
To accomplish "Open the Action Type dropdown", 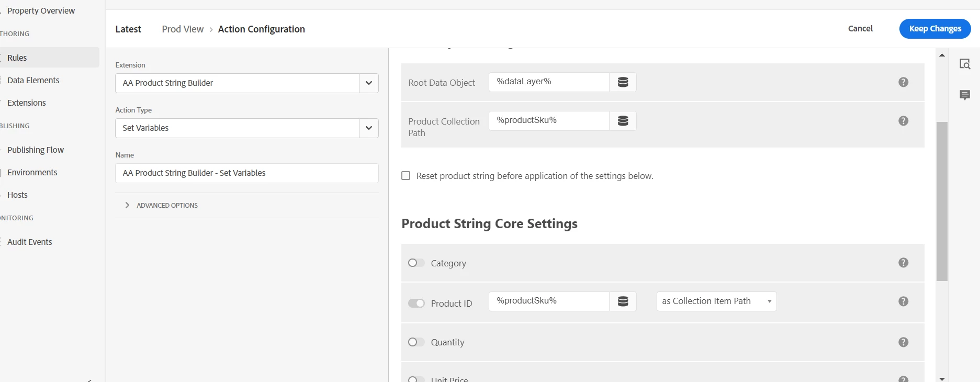I will (368, 128).
